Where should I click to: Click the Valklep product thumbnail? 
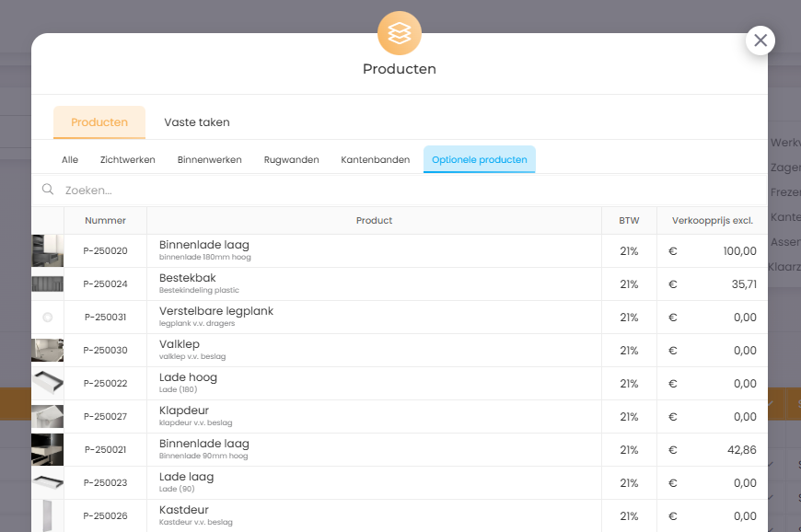click(48, 350)
